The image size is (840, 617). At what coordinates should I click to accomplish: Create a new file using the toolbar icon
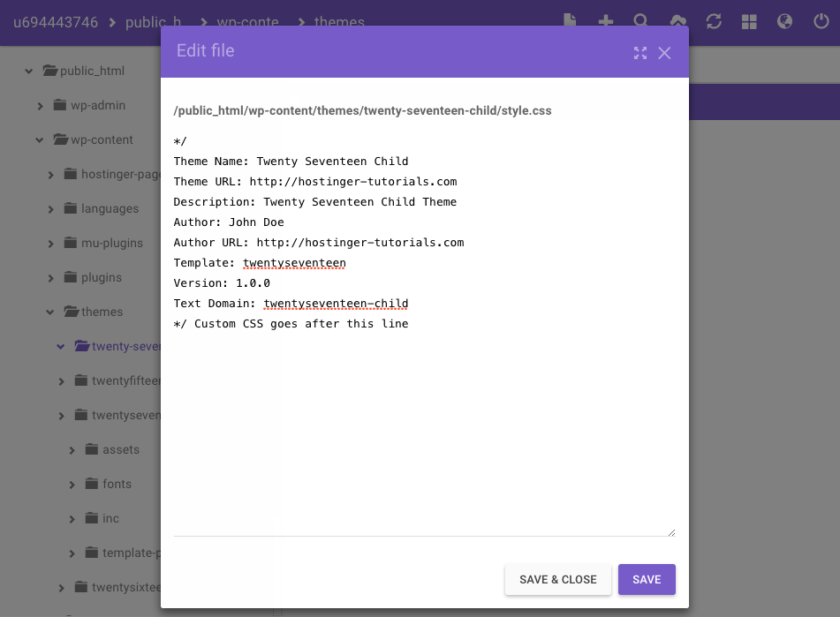click(x=570, y=21)
